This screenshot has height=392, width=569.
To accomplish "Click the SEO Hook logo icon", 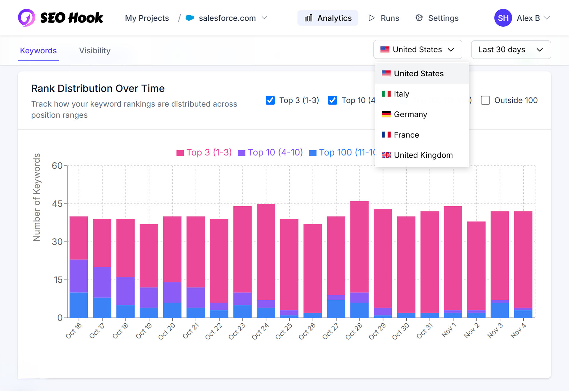I will 27,18.
